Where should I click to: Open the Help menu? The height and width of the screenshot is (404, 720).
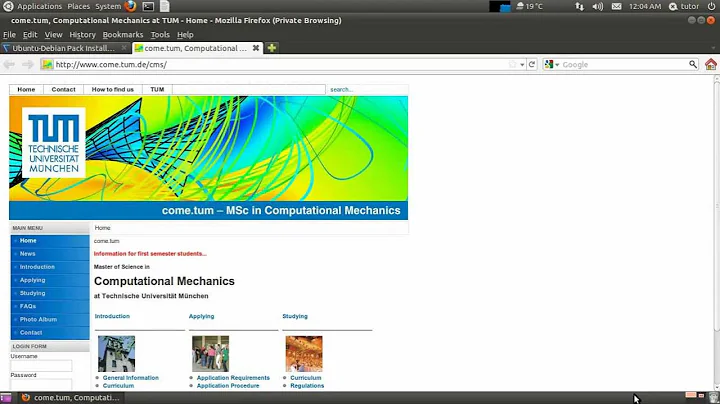[x=185, y=34]
